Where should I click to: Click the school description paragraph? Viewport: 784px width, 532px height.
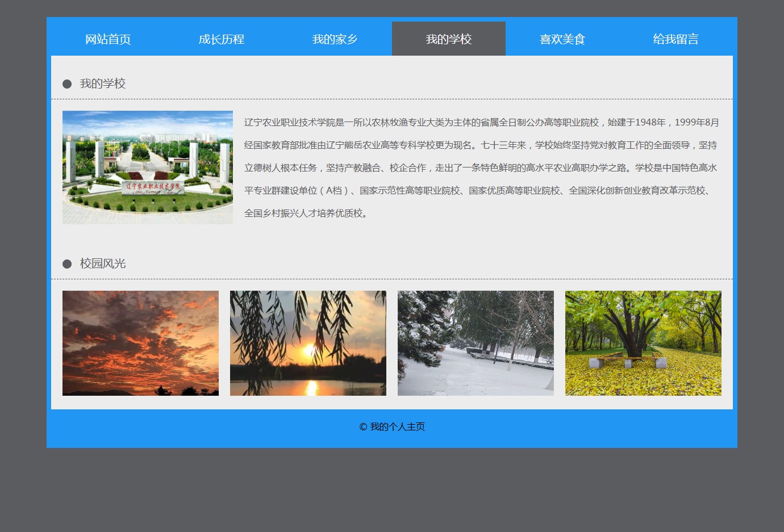[x=482, y=167]
